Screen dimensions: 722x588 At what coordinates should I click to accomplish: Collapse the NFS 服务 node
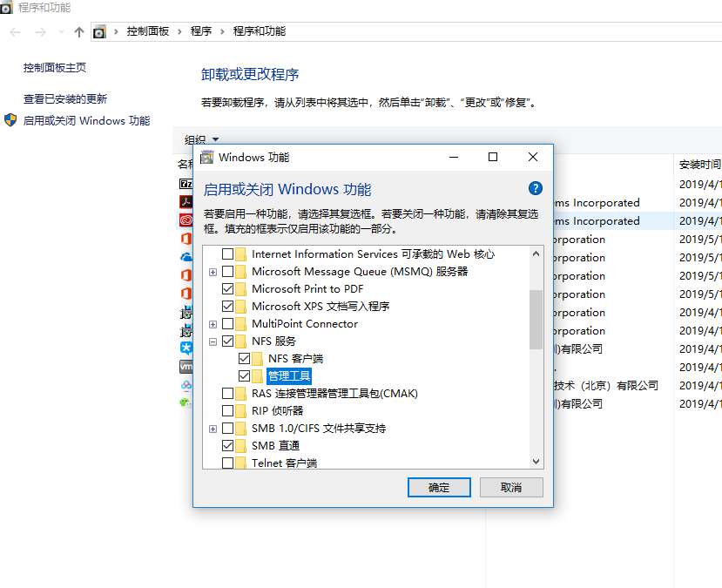pos(213,341)
